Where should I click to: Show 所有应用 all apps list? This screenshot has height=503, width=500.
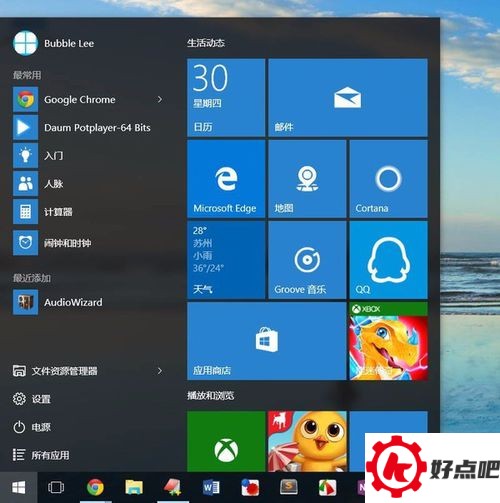point(41,455)
